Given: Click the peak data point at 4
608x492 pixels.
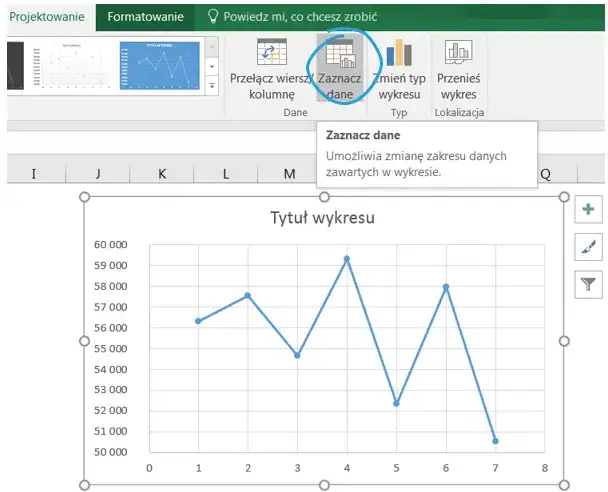Looking at the screenshot, I should (347, 259).
